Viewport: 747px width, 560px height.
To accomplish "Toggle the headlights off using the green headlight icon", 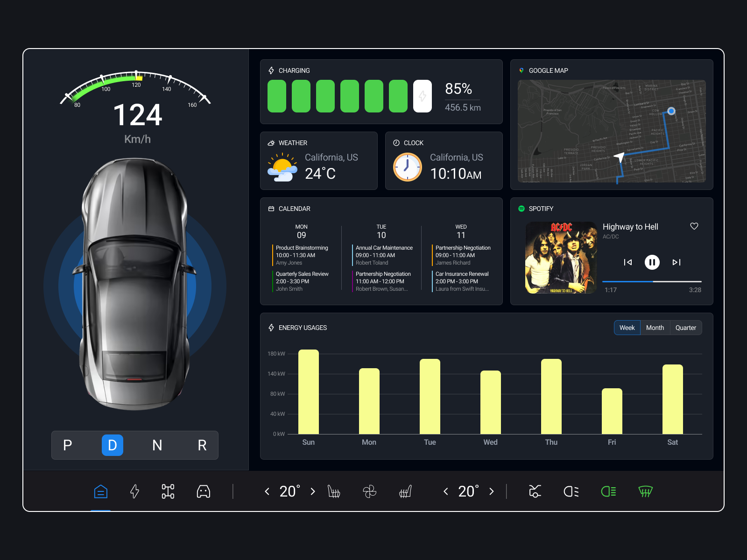I will click(609, 491).
